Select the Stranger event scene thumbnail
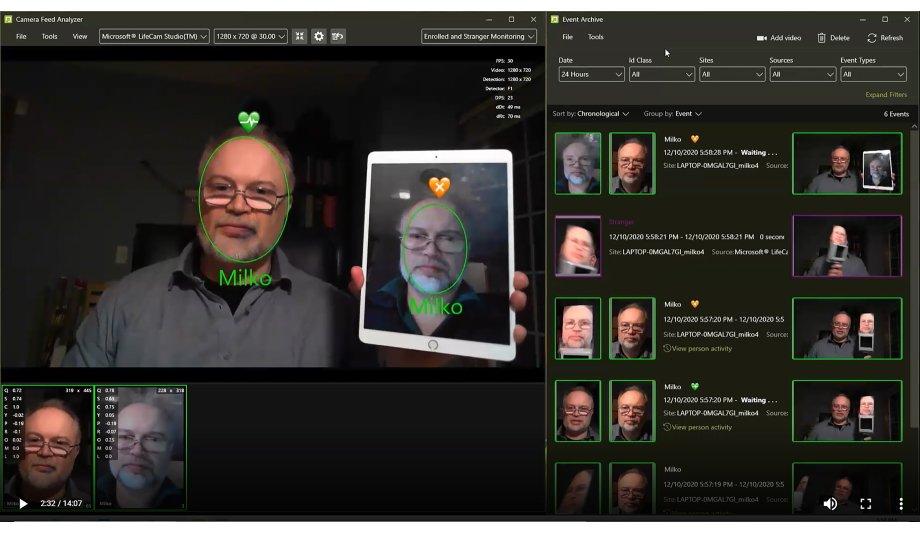The image size is (920, 533). 847,245
